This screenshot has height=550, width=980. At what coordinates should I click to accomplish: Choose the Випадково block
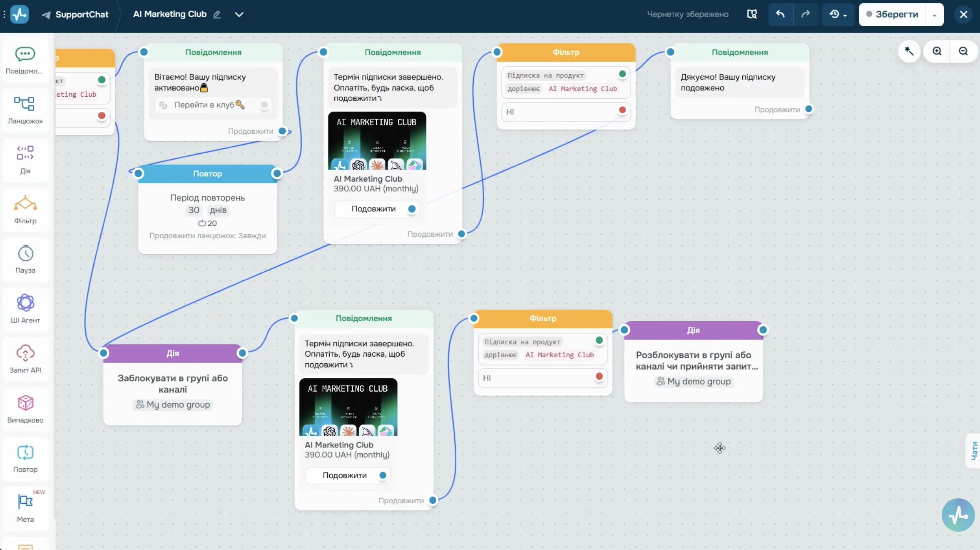tap(25, 409)
